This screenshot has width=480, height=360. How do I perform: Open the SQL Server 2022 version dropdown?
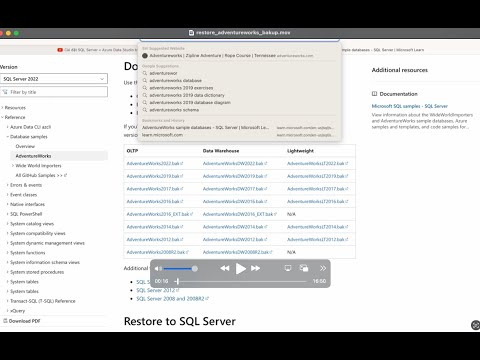(x=54, y=79)
